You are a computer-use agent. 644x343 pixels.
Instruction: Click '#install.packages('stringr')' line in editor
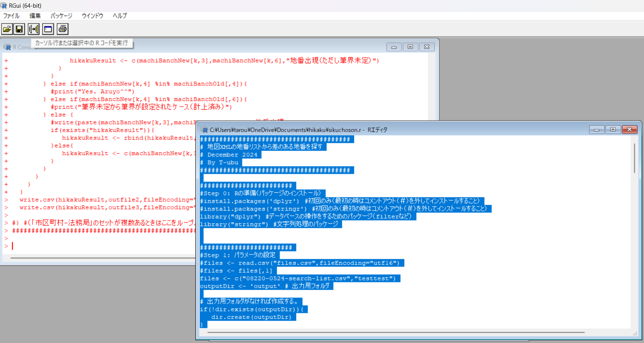coord(346,209)
